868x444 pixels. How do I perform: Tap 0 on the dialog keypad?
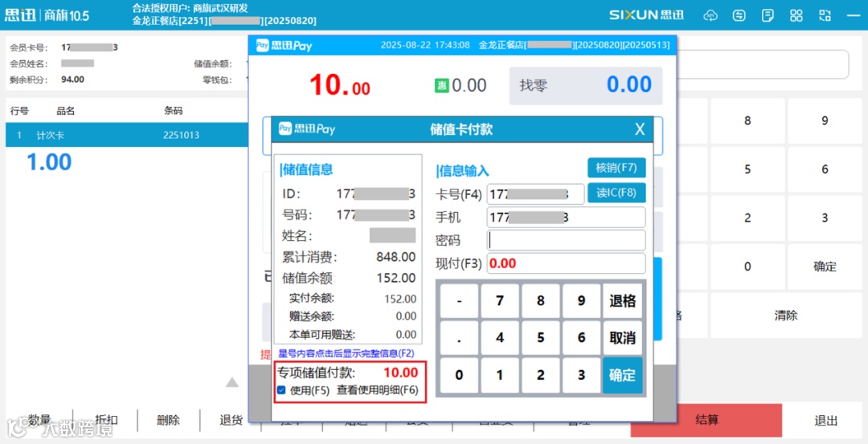(x=459, y=375)
